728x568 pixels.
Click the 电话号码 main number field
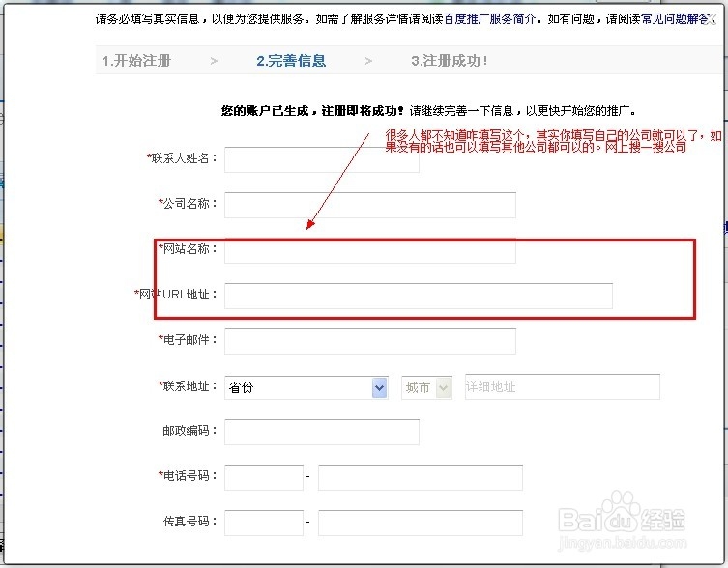421,477
